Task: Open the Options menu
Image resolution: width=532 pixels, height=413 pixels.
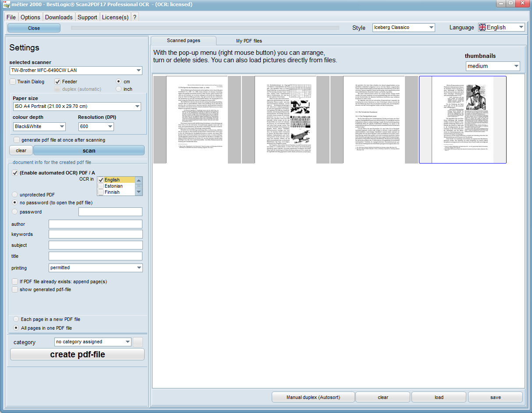Action: pos(30,17)
